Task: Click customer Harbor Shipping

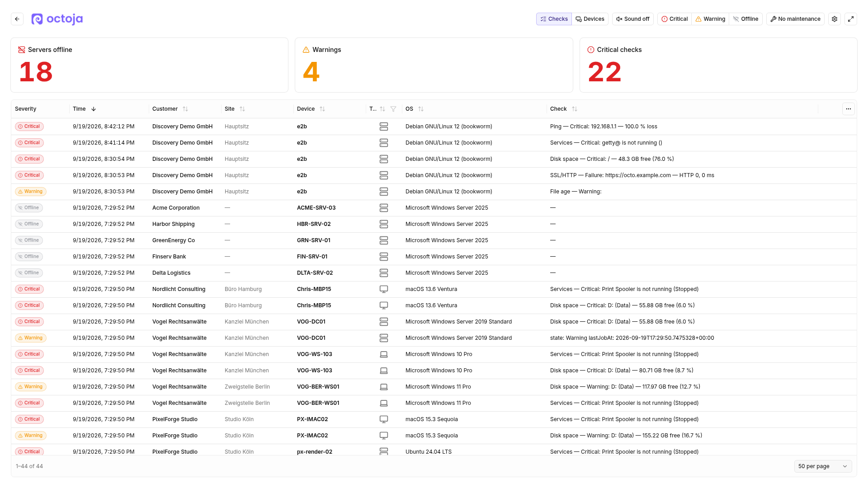Action: (x=174, y=224)
